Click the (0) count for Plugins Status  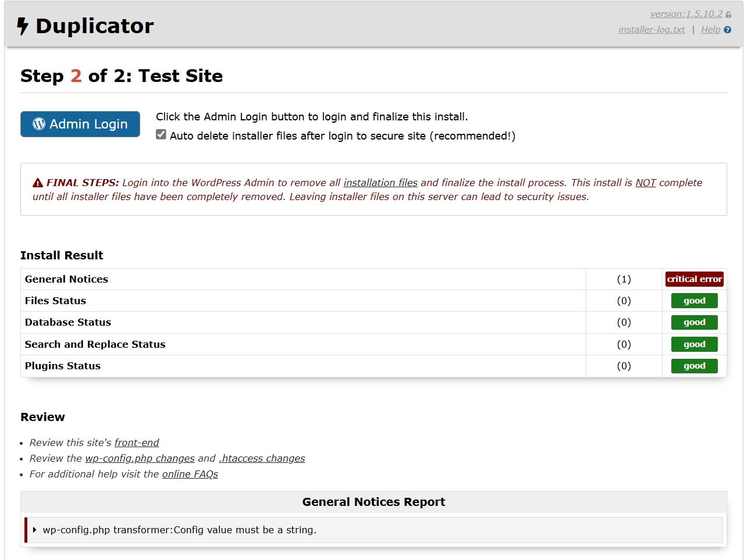[624, 366]
